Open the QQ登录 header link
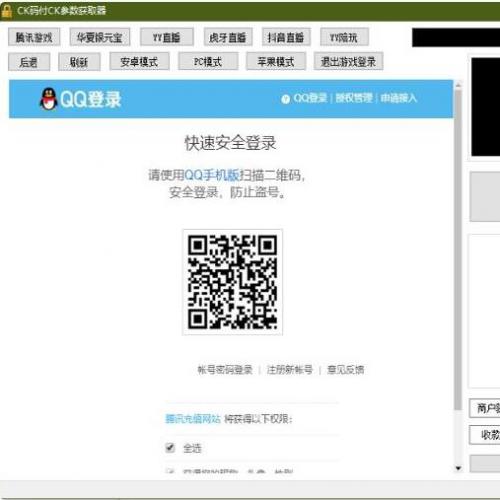Viewport: 500px width, 500px height. click(310, 98)
